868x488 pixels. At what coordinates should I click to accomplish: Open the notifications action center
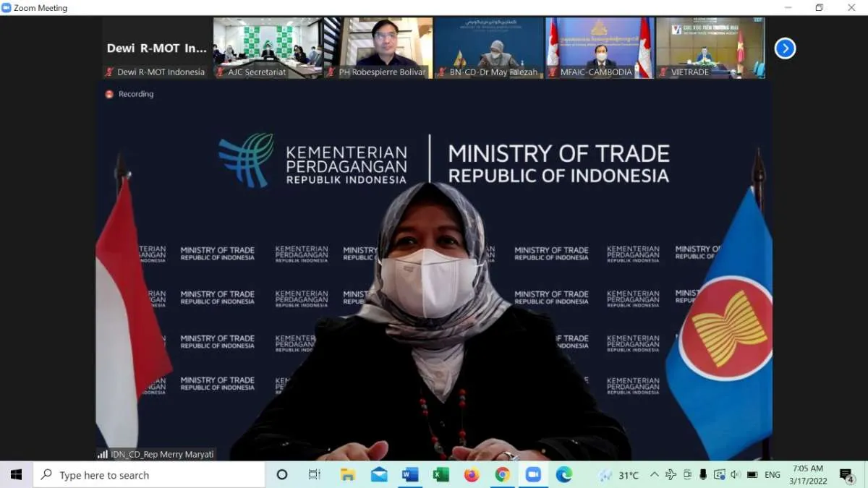pos(846,475)
